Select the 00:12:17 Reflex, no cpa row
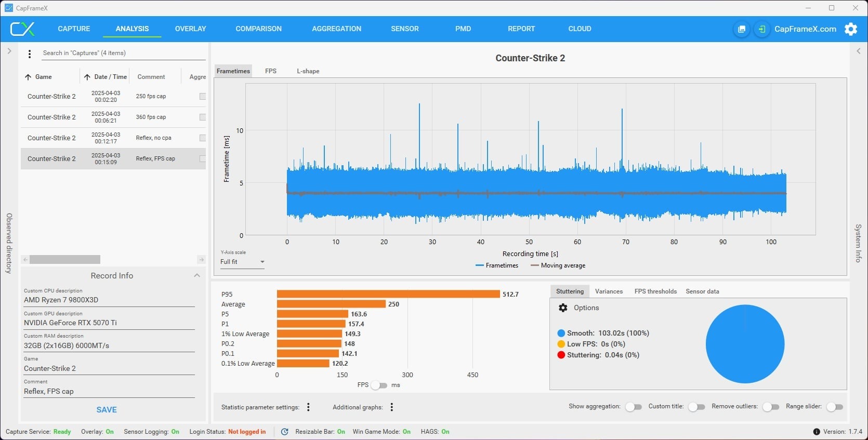 coord(113,138)
